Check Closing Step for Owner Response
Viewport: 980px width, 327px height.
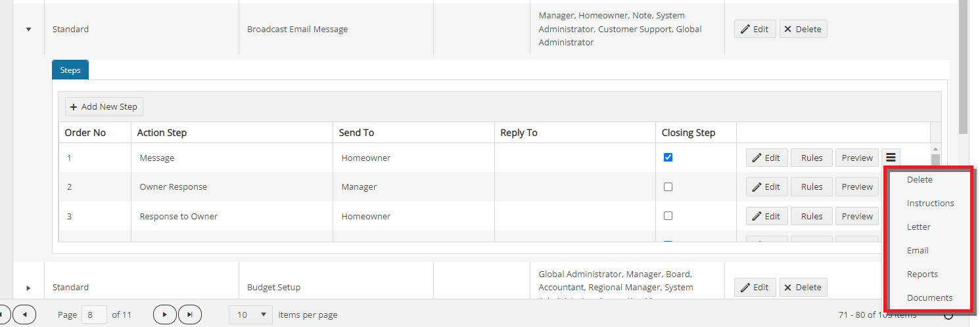tap(668, 186)
